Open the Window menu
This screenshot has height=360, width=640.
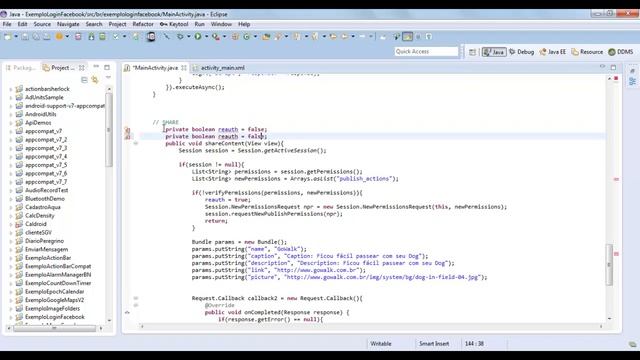click(x=221, y=24)
